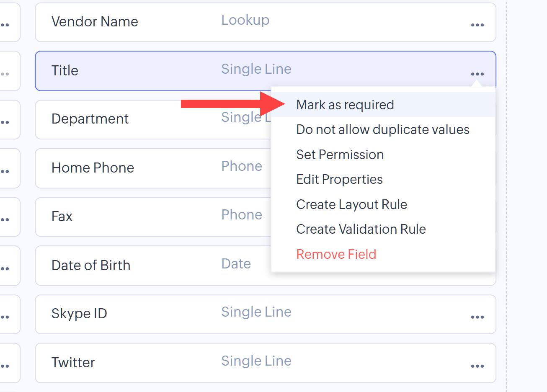
Task: Select 'Create Validation Rule' option
Action: (361, 229)
